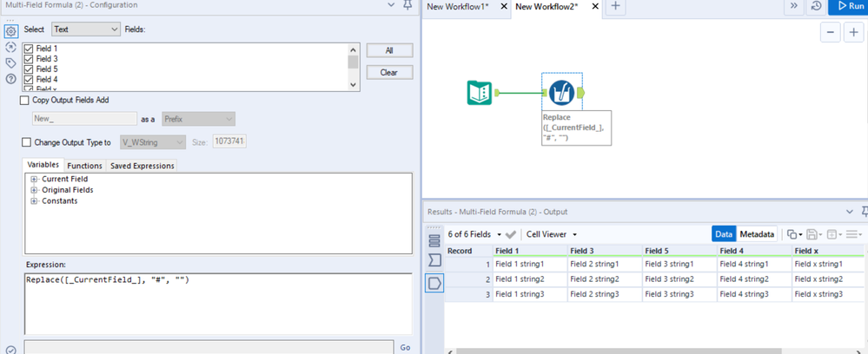Click the Text Input tool output anchor
Viewport: 868px width, 354px height.
coord(496,93)
